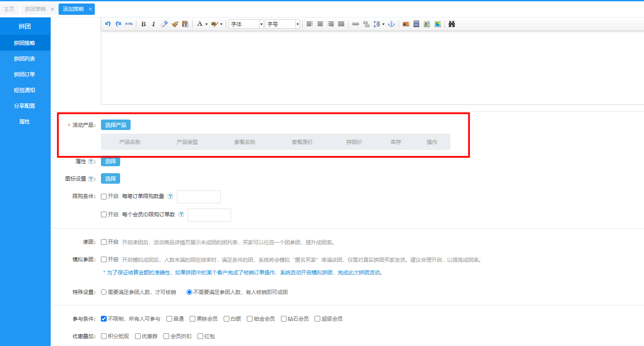Click the binoculars find icon
The height and width of the screenshot is (346, 644).
452,24
